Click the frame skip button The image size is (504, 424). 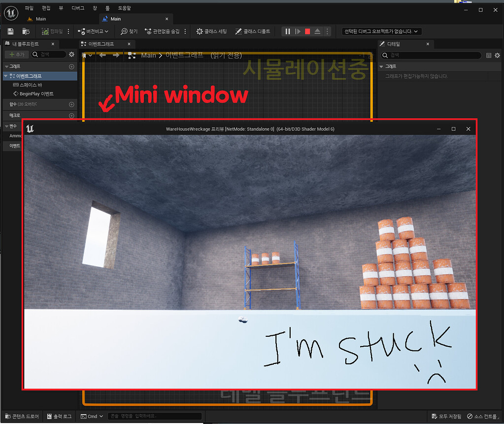(x=298, y=31)
